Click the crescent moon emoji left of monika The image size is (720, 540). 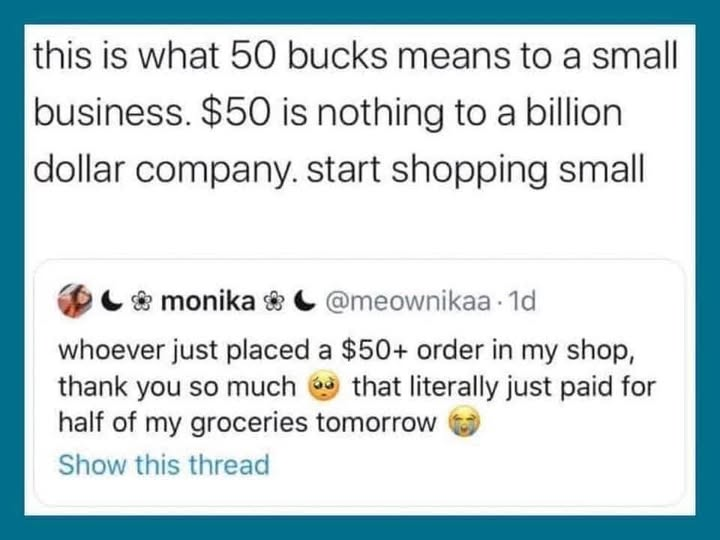(111, 300)
